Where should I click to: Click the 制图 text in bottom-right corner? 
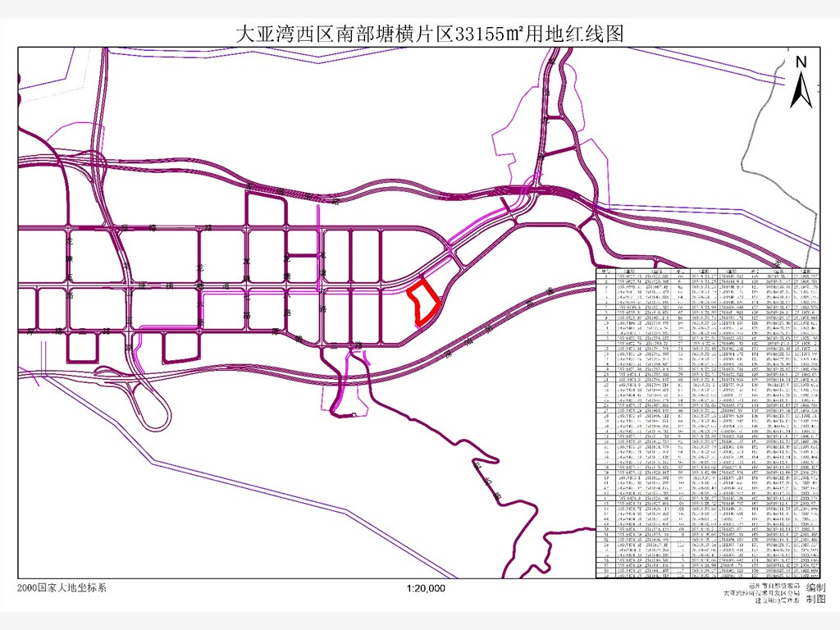click(x=816, y=600)
